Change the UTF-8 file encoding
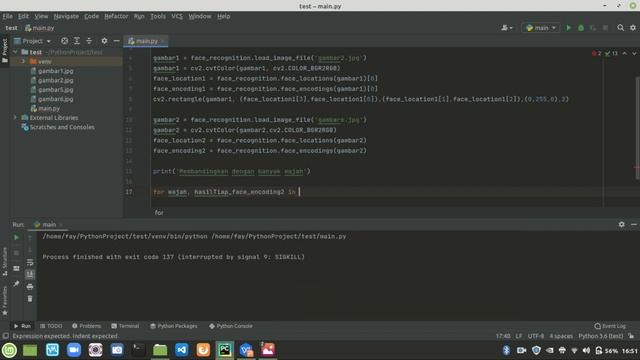640x360 pixels. pyautogui.click(x=536, y=336)
